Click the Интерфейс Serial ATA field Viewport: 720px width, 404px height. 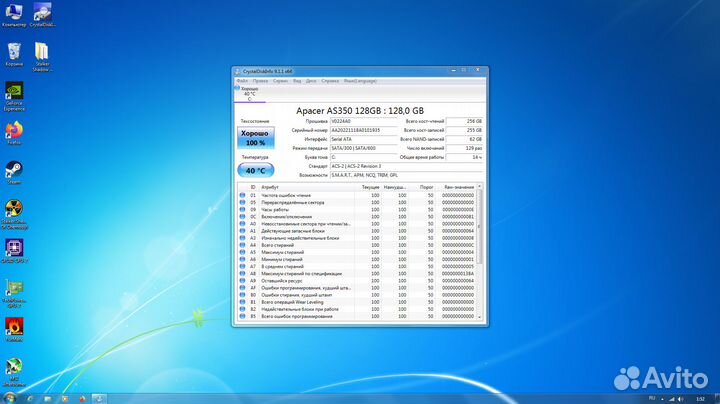(363, 139)
